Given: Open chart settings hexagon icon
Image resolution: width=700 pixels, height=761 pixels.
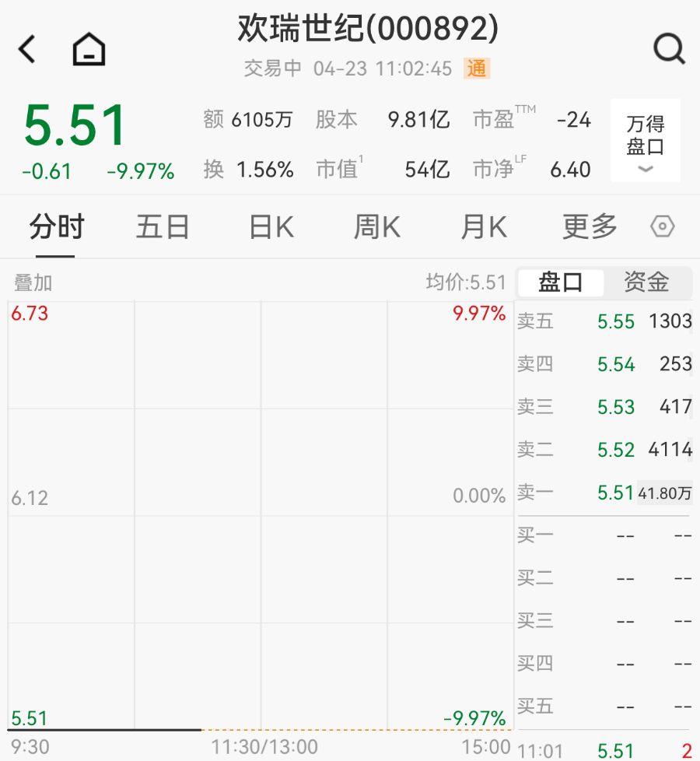Looking at the screenshot, I should point(662,227).
